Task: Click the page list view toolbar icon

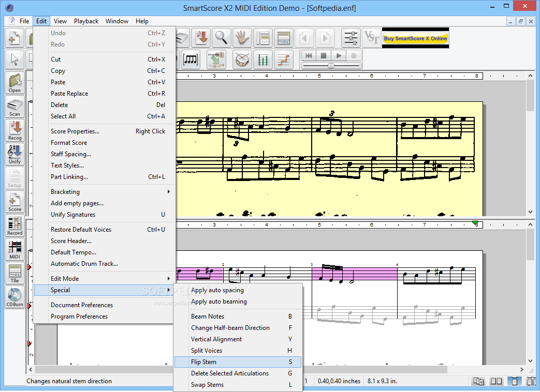Action: click(263, 38)
